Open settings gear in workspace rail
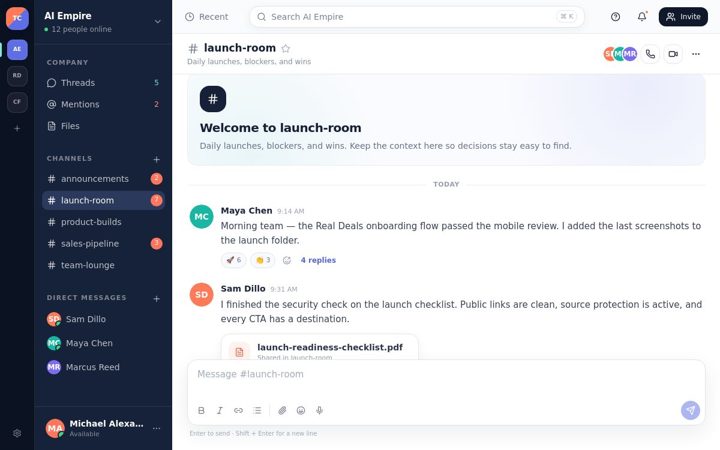 17,433
